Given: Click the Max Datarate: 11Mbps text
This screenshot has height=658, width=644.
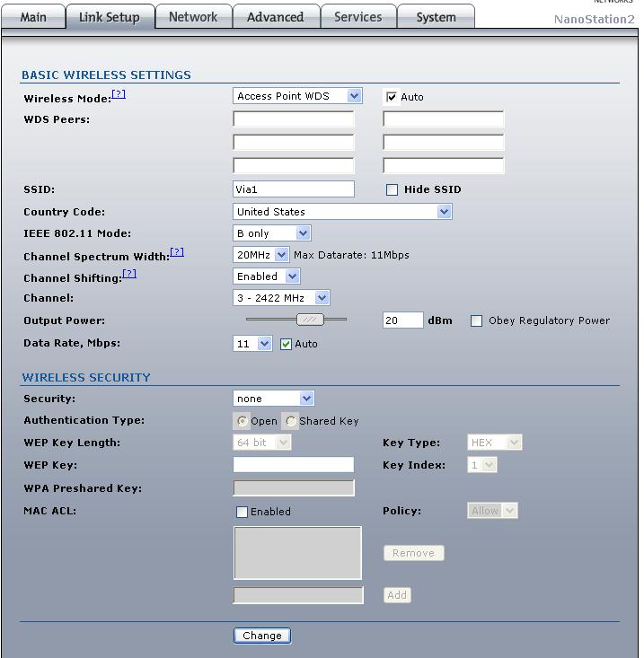Looking at the screenshot, I should (x=351, y=255).
